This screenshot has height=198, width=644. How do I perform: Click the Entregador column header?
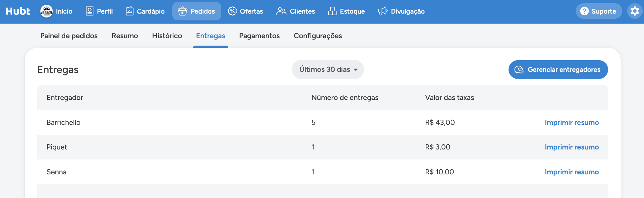point(65,98)
